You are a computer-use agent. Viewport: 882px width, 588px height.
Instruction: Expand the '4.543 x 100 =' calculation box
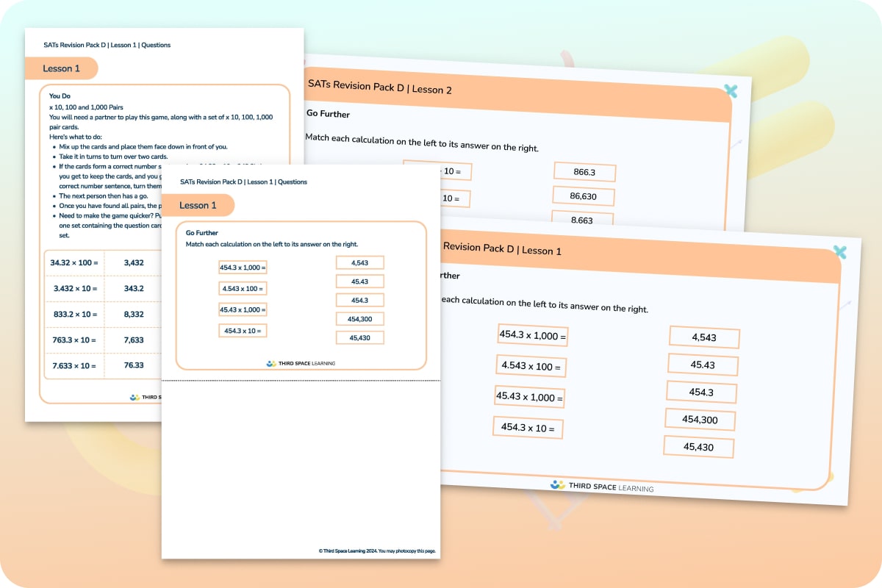coord(531,366)
